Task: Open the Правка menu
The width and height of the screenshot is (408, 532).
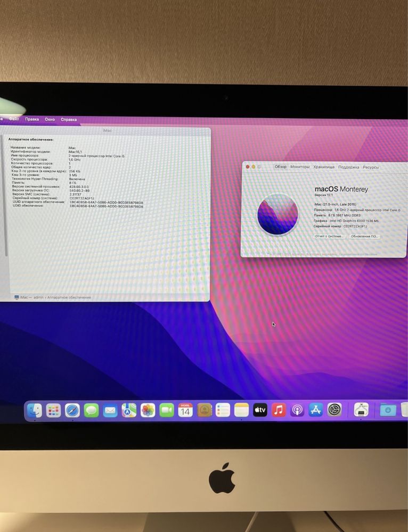Action: click(32, 119)
